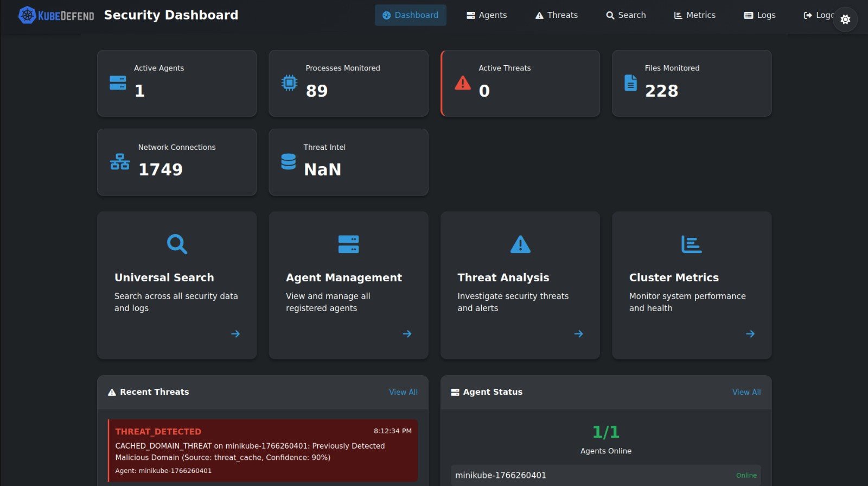Click the Active Threats red alert icon
The width and height of the screenshot is (868, 486).
[x=463, y=83]
